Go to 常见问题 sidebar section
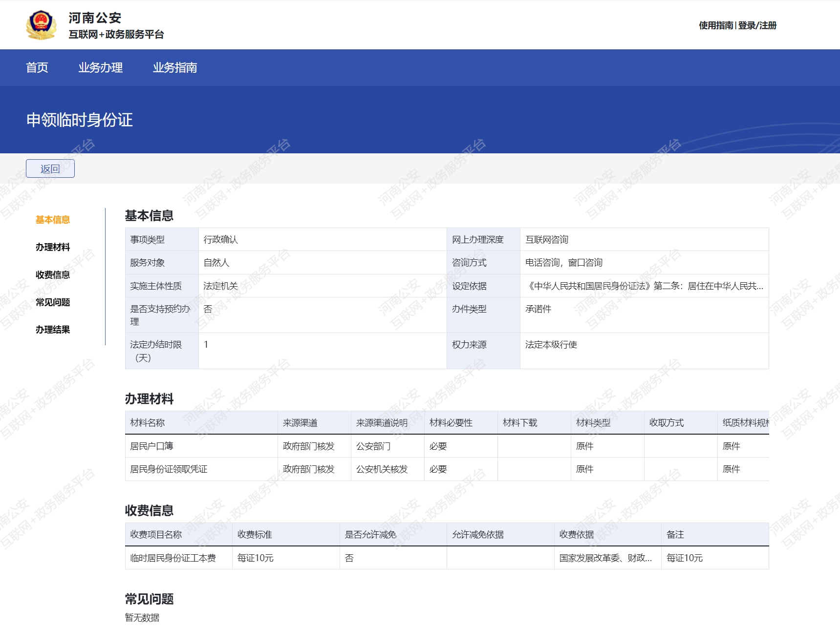Viewport: 840px width, 628px height. coord(53,302)
